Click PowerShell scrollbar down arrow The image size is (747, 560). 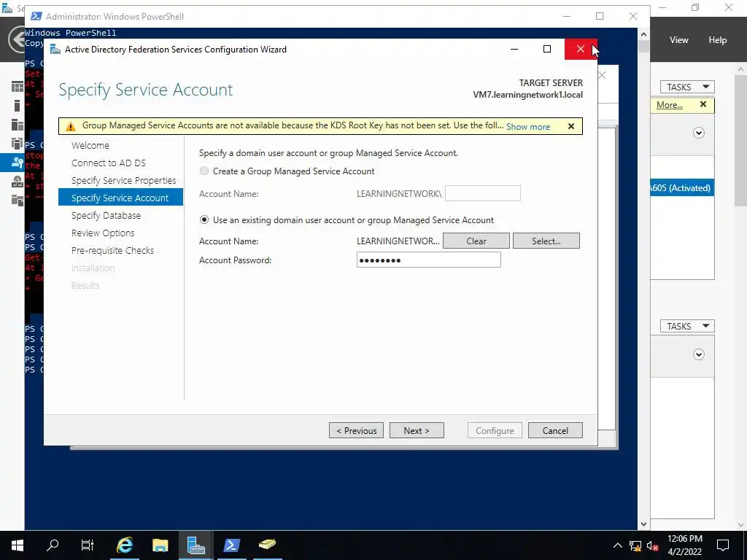point(643,524)
